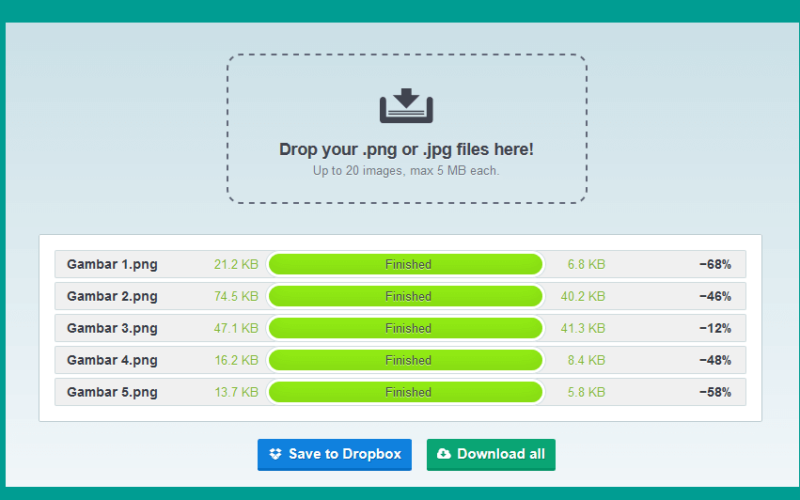Open the 40.2 KB compressed output

tap(583, 296)
